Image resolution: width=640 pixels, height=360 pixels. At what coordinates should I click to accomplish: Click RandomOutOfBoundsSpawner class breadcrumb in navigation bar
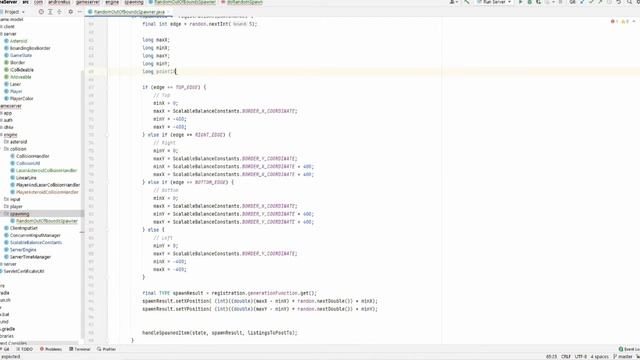click(182, 2)
